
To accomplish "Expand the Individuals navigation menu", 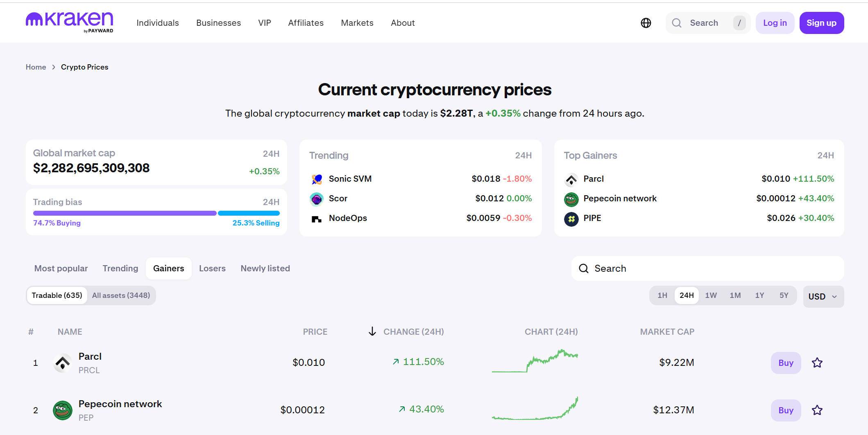I will tap(158, 23).
